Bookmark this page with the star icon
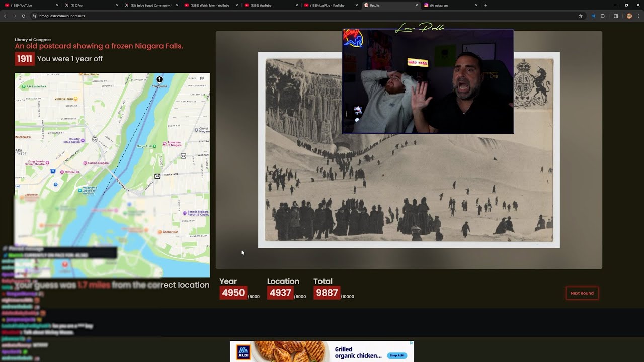 click(581, 16)
